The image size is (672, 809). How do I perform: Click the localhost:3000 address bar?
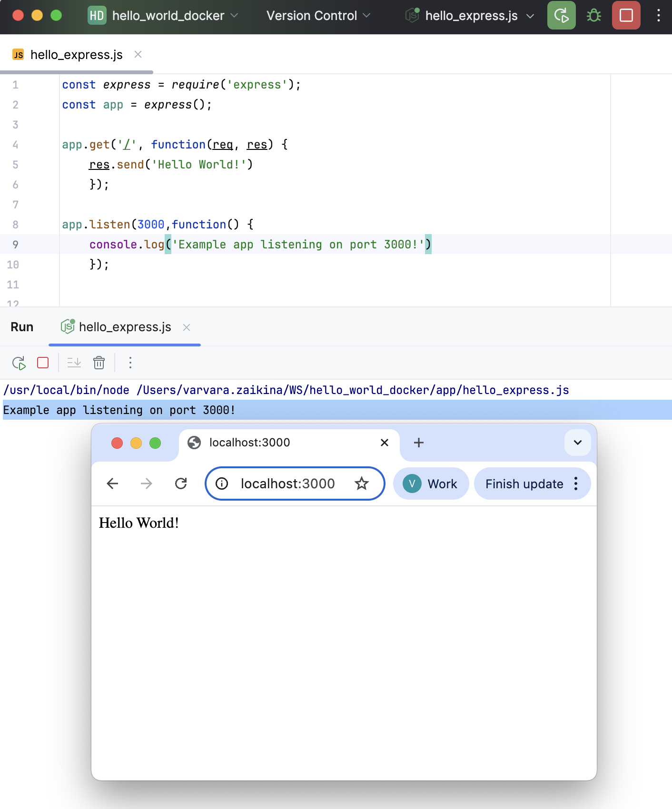(287, 484)
